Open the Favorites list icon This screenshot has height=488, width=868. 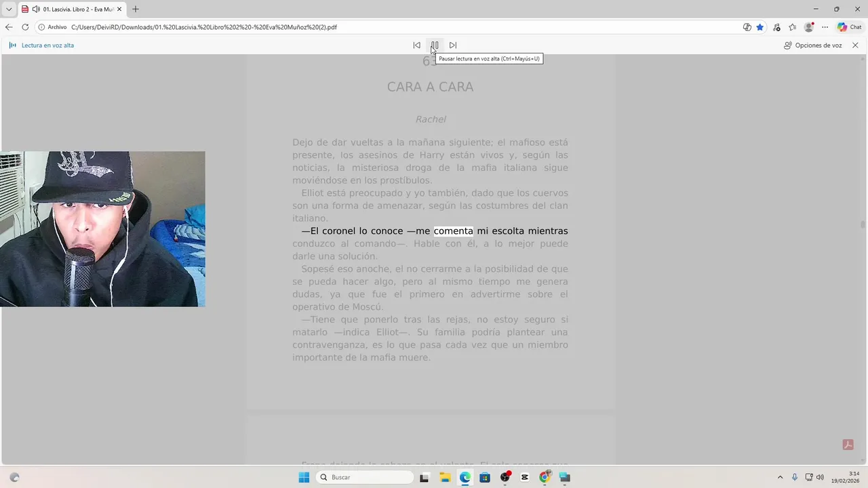tap(792, 27)
